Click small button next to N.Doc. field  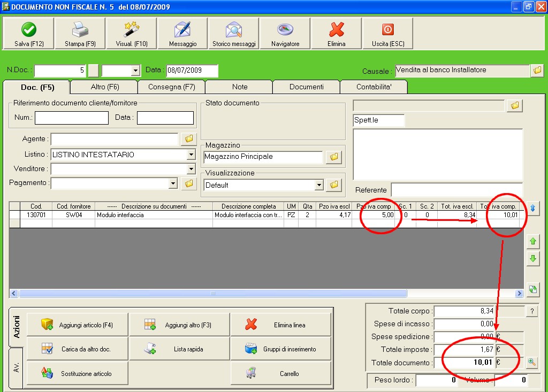(x=93, y=71)
